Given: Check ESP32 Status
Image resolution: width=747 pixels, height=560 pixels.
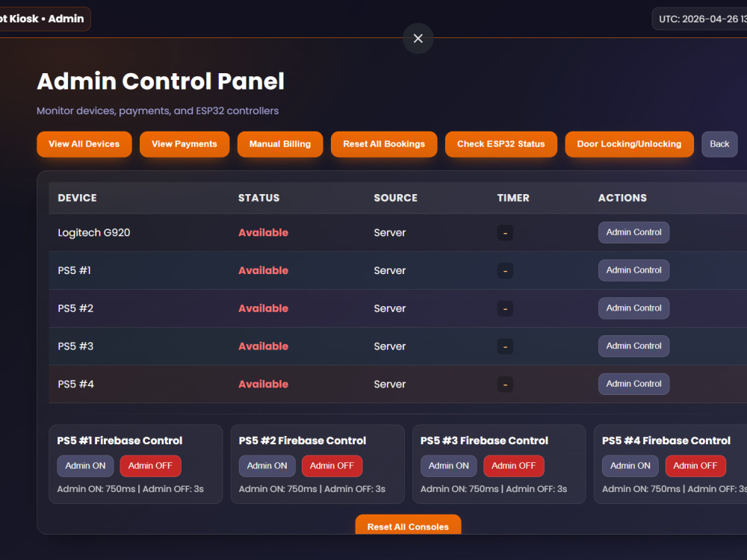Looking at the screenshot, I should point(501,144).
